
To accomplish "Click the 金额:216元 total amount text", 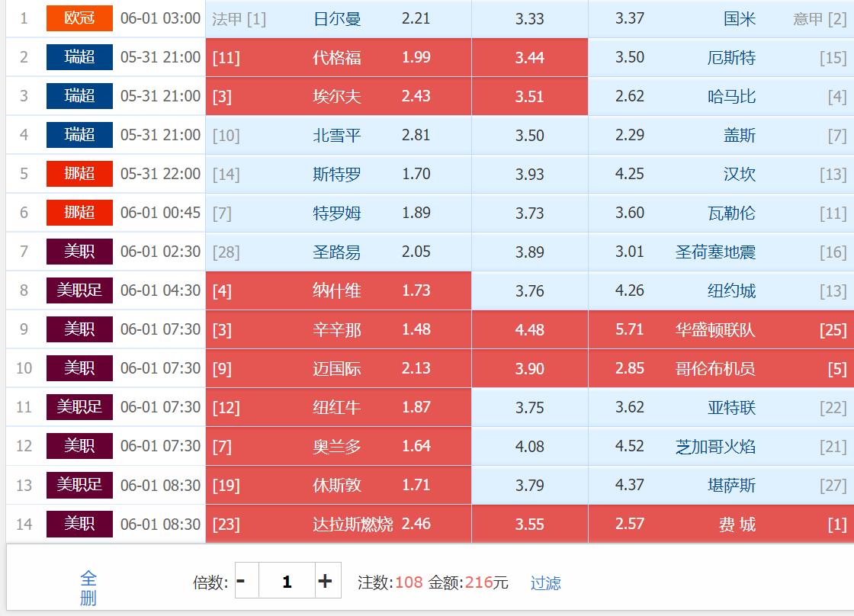I will point(468,582).
